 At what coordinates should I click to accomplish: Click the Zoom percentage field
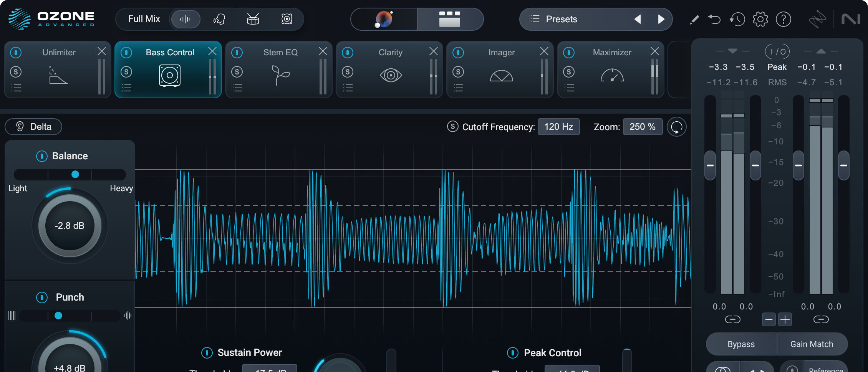coord(643,127)
